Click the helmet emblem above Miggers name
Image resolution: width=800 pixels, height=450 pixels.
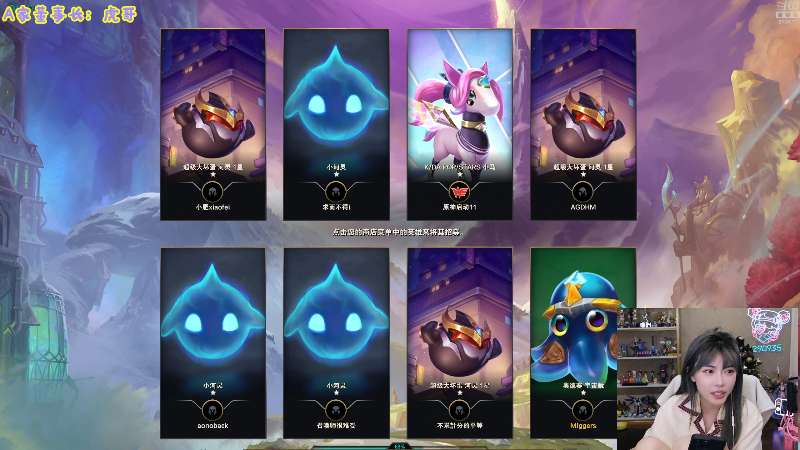click(x=583, y=410)
